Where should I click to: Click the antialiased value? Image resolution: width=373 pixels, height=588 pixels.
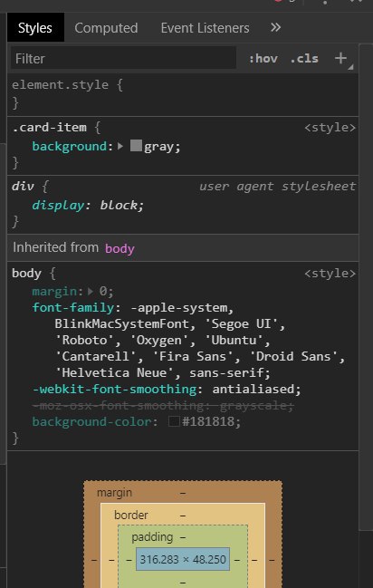tap(253, 389)
